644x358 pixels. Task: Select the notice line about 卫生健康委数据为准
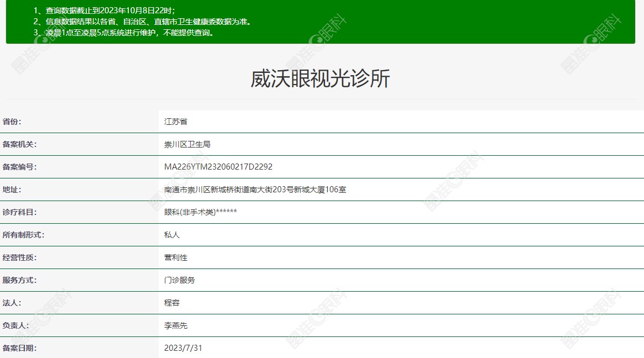(x=142, y=22)
